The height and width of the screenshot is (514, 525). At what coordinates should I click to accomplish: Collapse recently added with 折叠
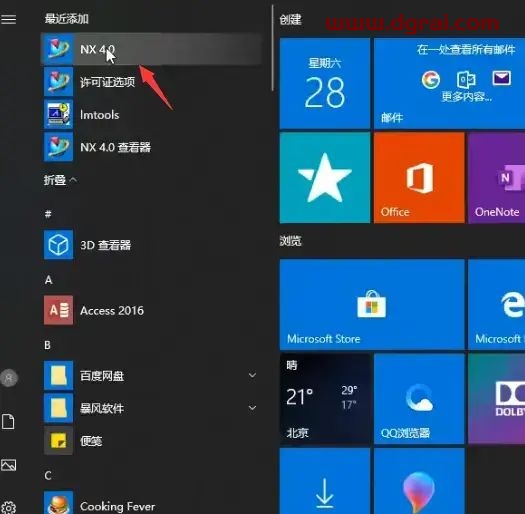[x=60, y=180]
